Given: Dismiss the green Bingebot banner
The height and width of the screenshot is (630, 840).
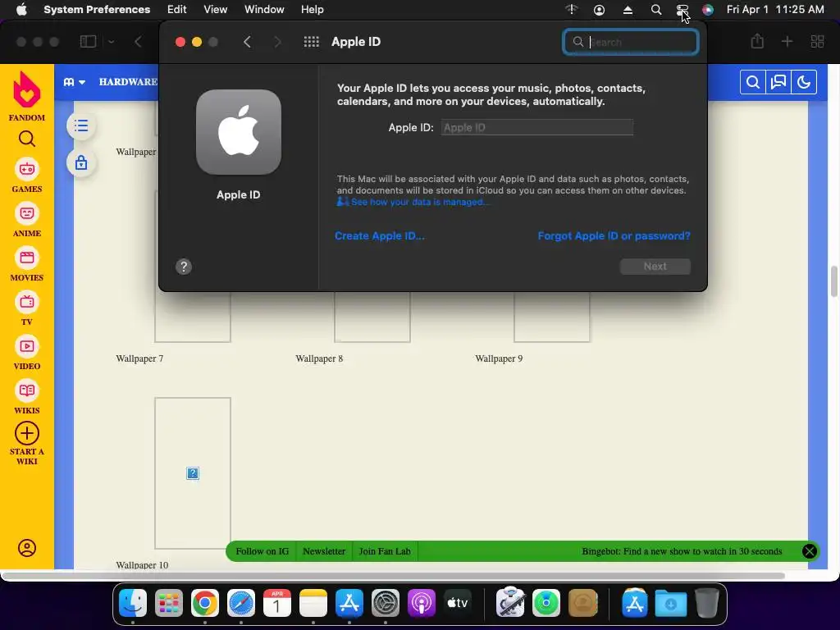Looking at the screenshot, I should (810, 551).
